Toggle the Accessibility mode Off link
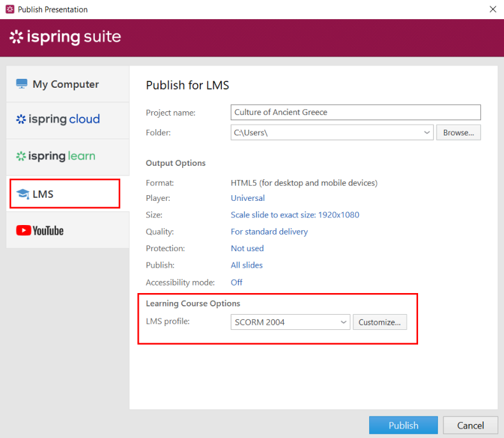The width and height of the screenshot is (504, 438). [x=237, y=282]
